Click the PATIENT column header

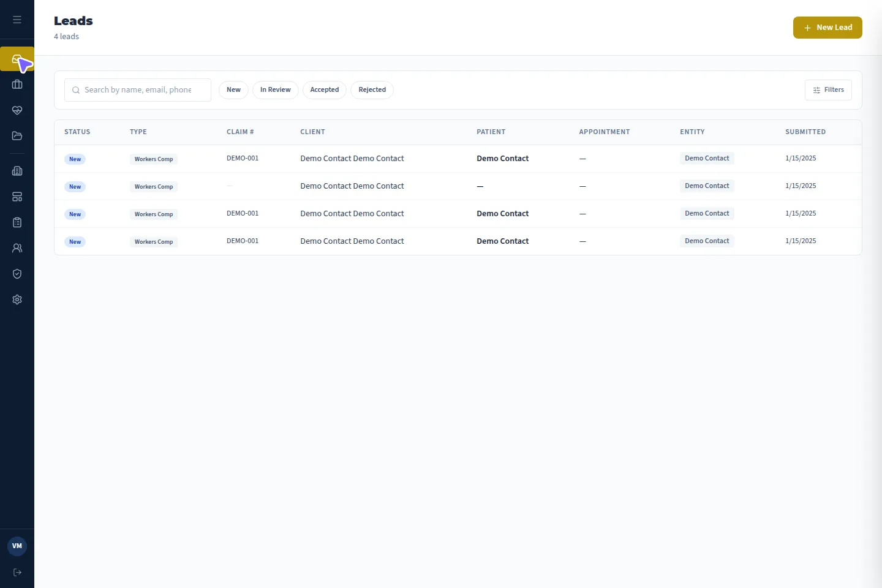click(x=491, y=132)
